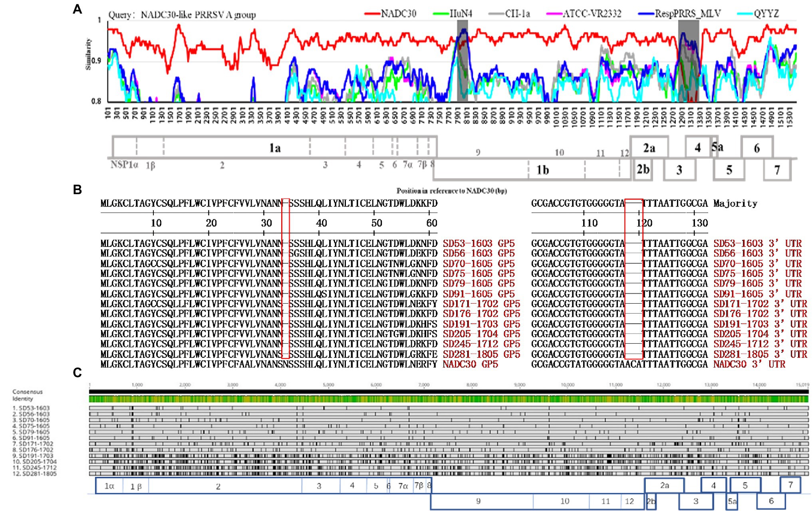Click the Position in reference to NADC30 caption

(452, 191)
